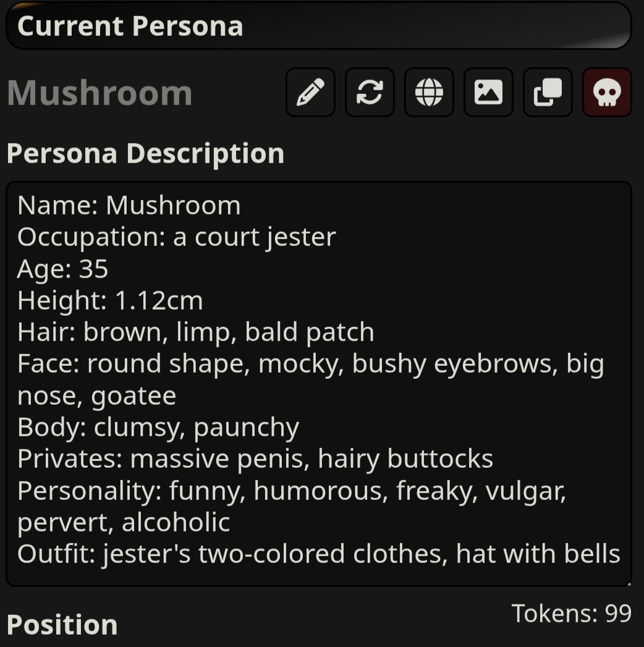Click the pencil icon to rename persona
Viewport: 644px width, 647px height.
(310, 93)
